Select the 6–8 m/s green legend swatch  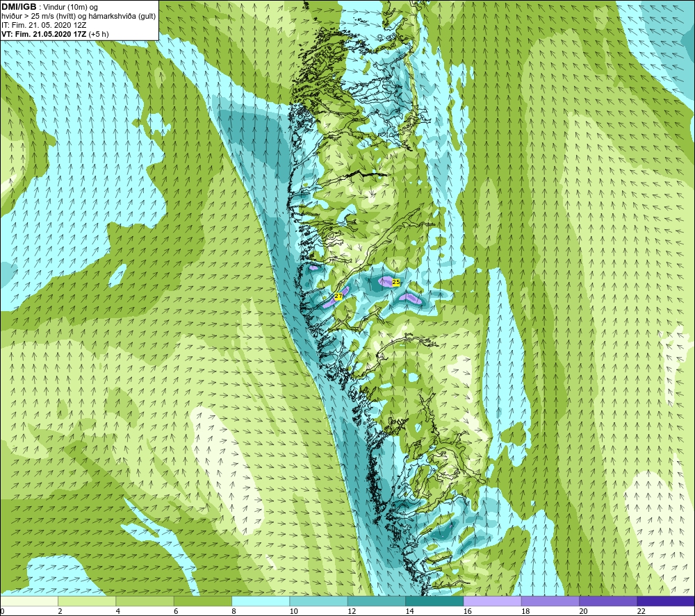coord(203,601)
